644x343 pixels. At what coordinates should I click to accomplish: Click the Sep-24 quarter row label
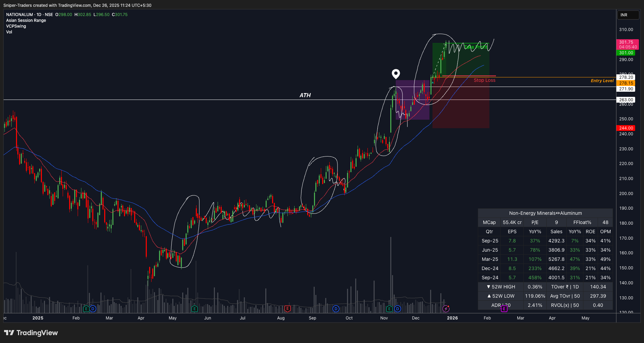(x=490, y=278)
